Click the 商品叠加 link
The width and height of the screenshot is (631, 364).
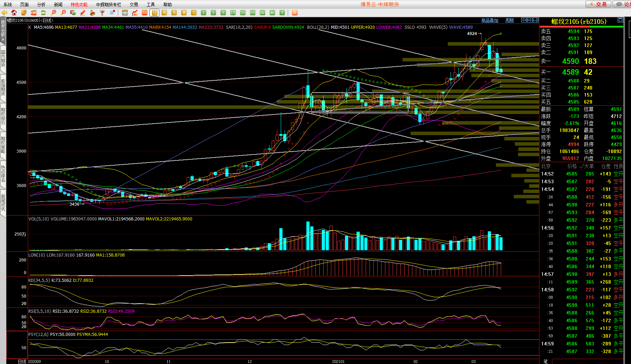(x=490, y=20)
